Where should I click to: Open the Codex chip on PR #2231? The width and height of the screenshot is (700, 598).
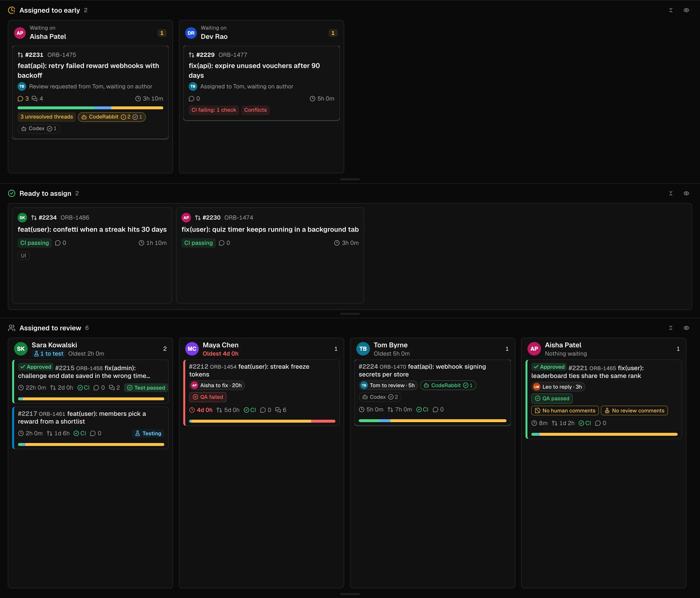[x=39, y=129]
